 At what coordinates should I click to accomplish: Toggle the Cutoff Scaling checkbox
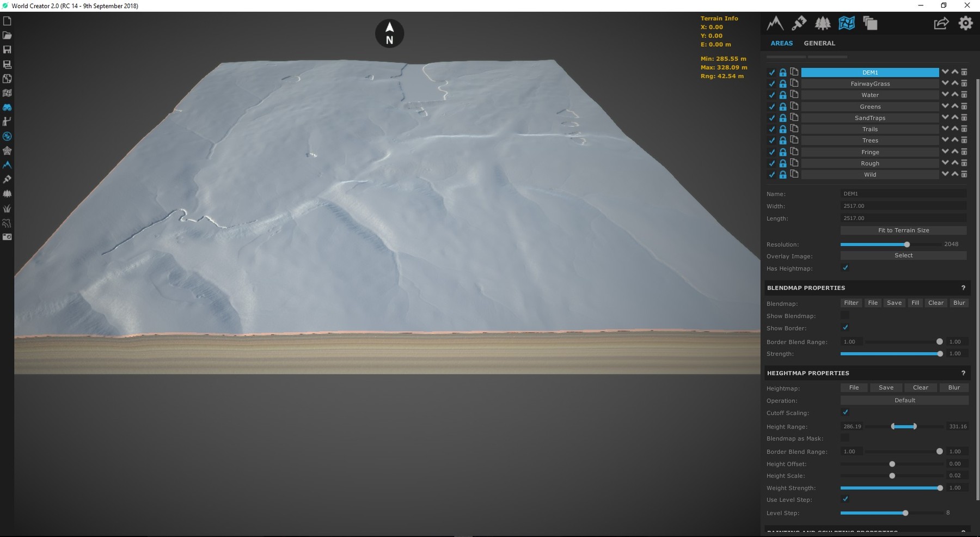pyautogui.click(x=845, y=412)
